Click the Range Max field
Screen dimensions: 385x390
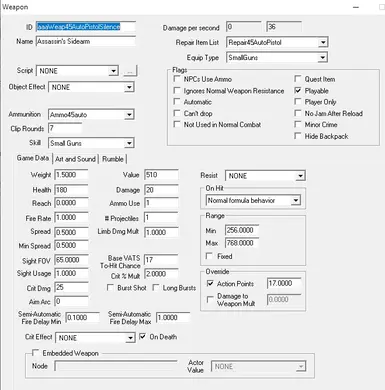(242, 243)
